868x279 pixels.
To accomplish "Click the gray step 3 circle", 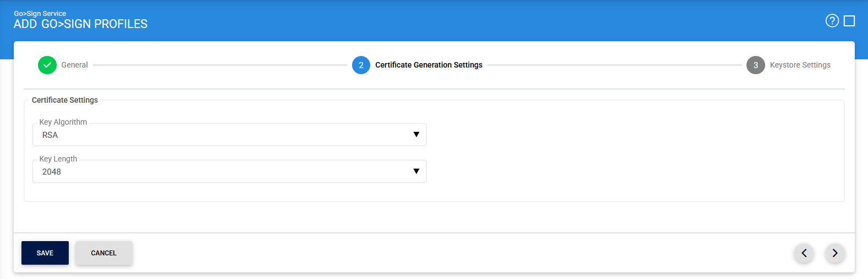I will coord(755,65).
